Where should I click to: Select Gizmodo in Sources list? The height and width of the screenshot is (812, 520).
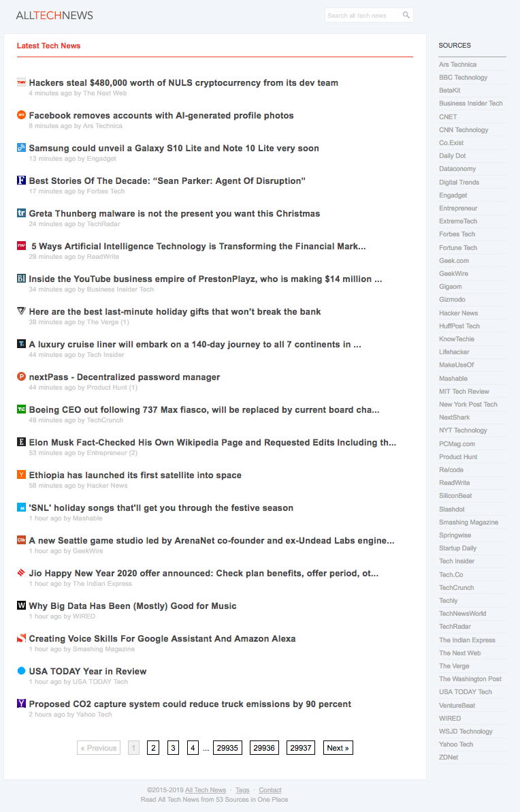point(452,299)
